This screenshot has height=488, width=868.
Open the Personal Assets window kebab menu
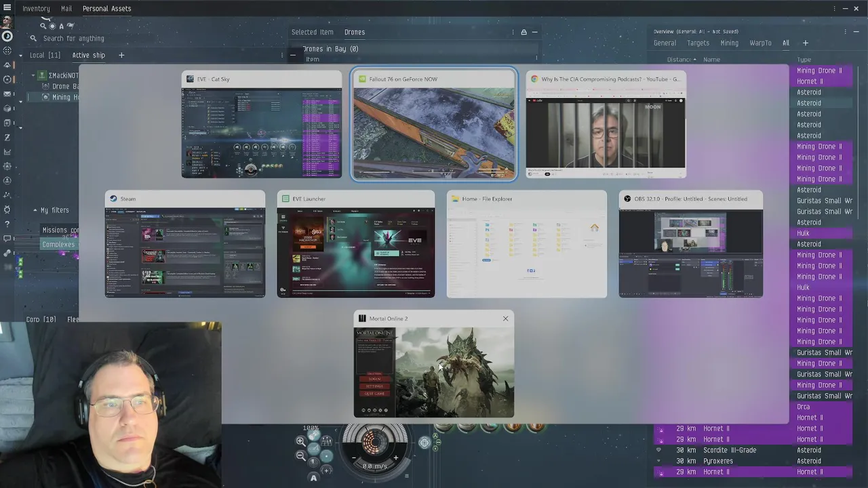tap(835, 9)
